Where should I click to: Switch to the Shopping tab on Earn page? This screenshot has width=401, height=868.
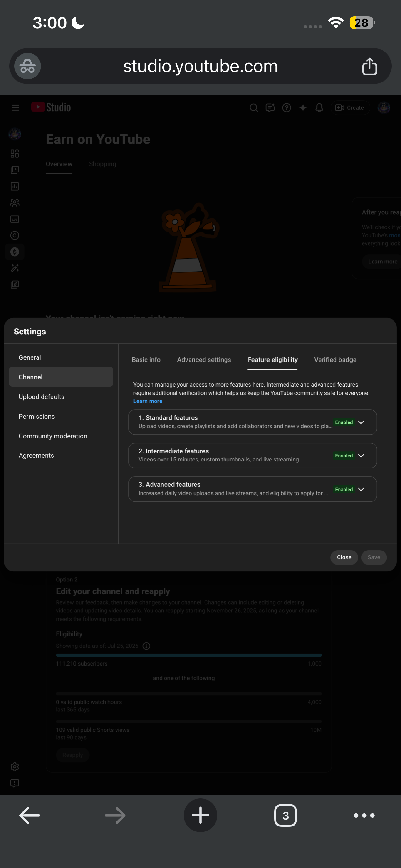click(102, 164)
